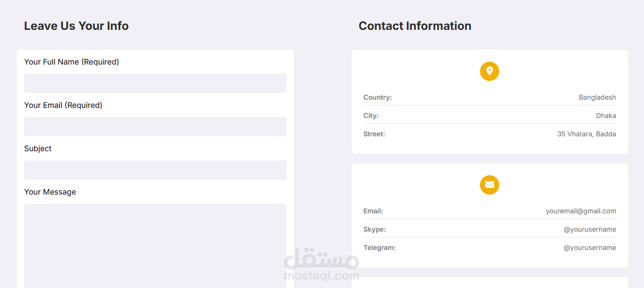The image size is (644, 288).
Task: Focus the Your Email input field
Action: click(x=155, y=127)
